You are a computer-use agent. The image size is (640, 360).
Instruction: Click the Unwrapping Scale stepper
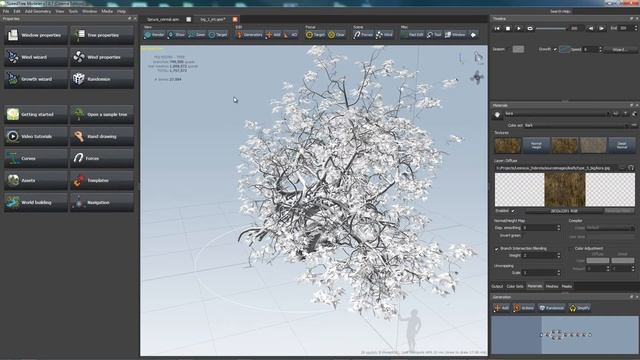(x=558, y=273)
